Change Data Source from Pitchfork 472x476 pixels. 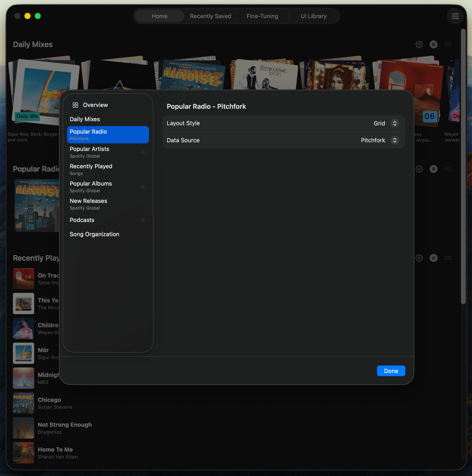(395, 140)
